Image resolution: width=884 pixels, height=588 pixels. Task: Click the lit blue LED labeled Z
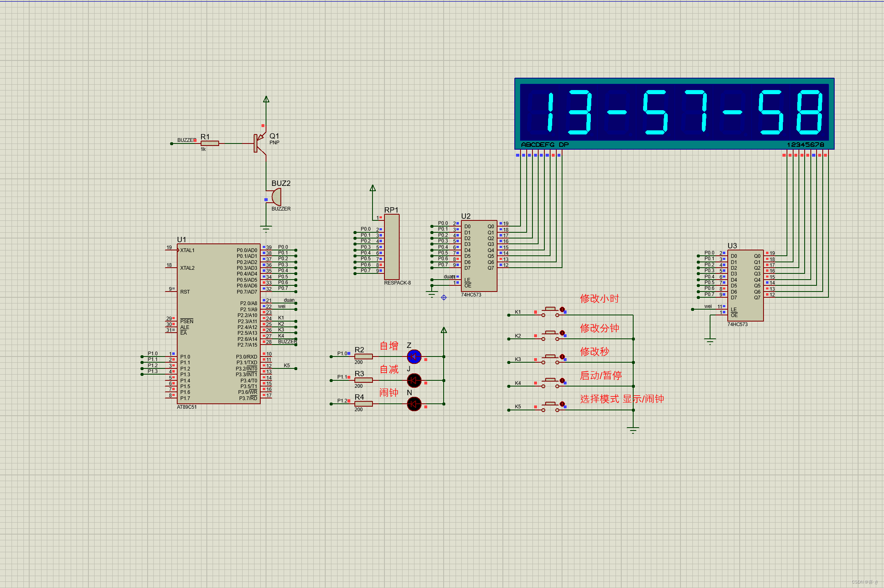pos(414,357)
